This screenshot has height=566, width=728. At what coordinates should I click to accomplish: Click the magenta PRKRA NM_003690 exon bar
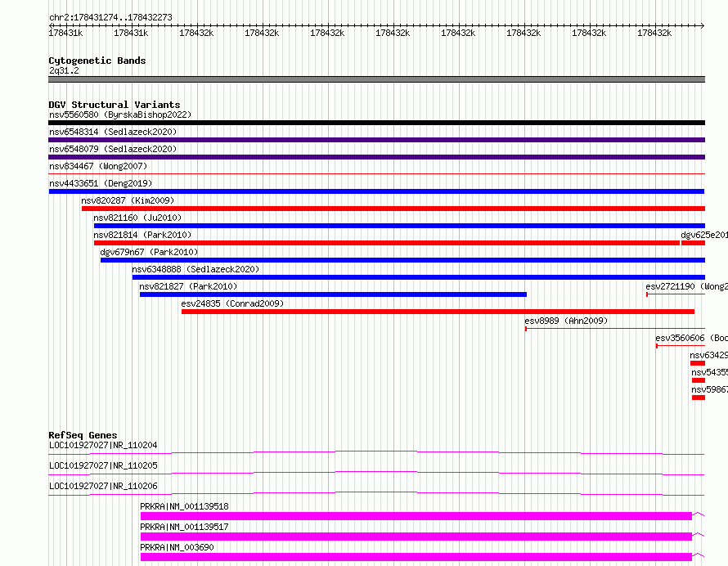click(416, 557)
